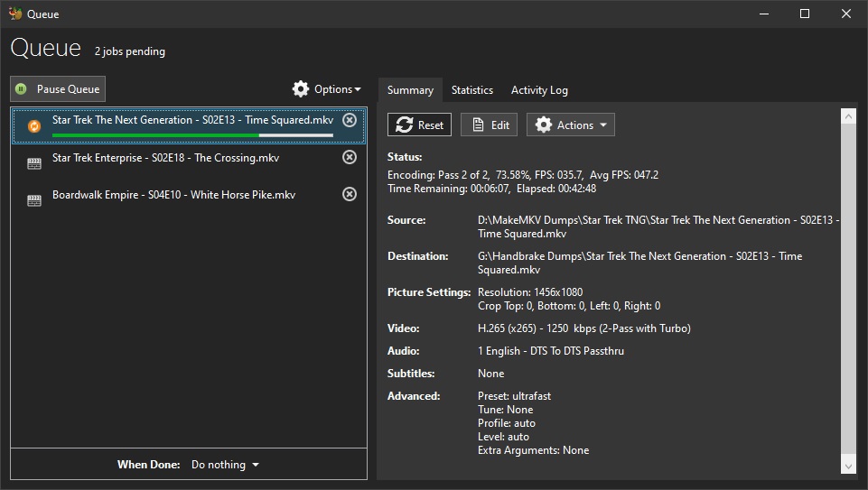Click the HandBrake app icon in the title bar
The image size is (868, 490).
click(x=15, y=14)
